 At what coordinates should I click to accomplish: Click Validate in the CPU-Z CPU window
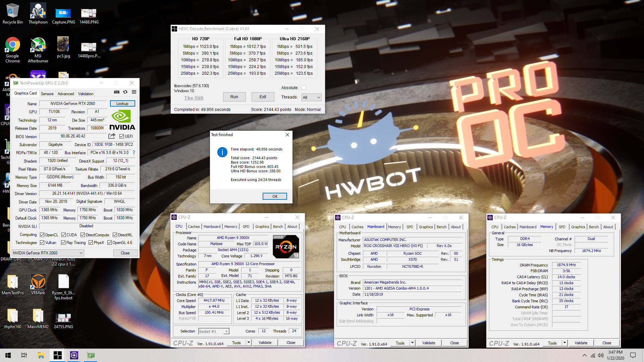tap(265, 343)
